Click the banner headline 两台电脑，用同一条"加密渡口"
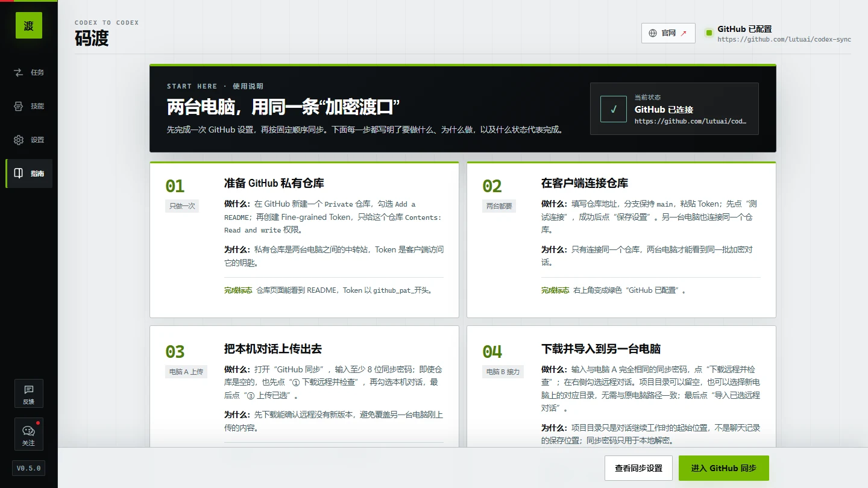868x488 pixels. 283,107
